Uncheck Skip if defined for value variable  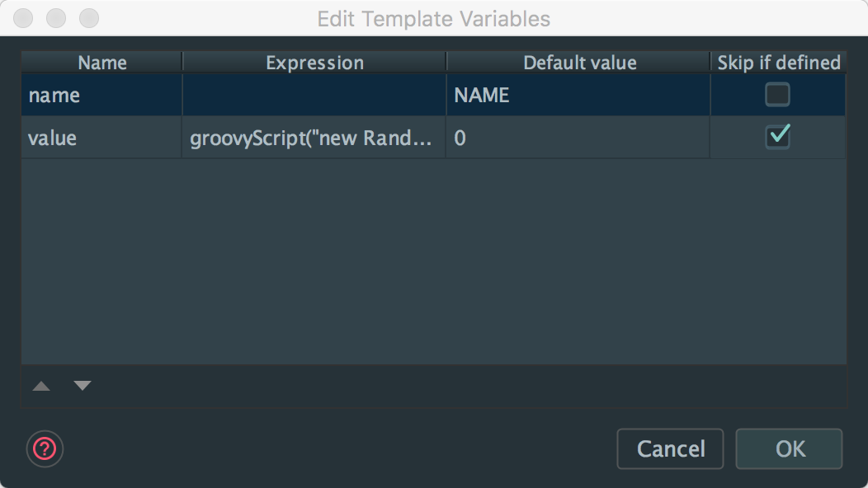coord(777,137)
